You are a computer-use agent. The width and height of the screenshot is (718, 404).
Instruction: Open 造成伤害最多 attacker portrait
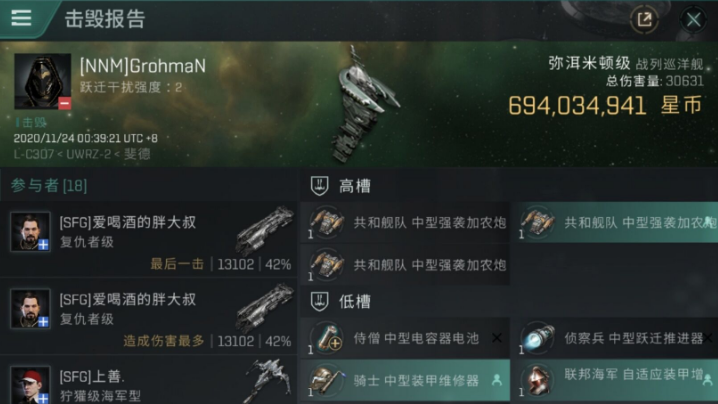click(30, 308)
